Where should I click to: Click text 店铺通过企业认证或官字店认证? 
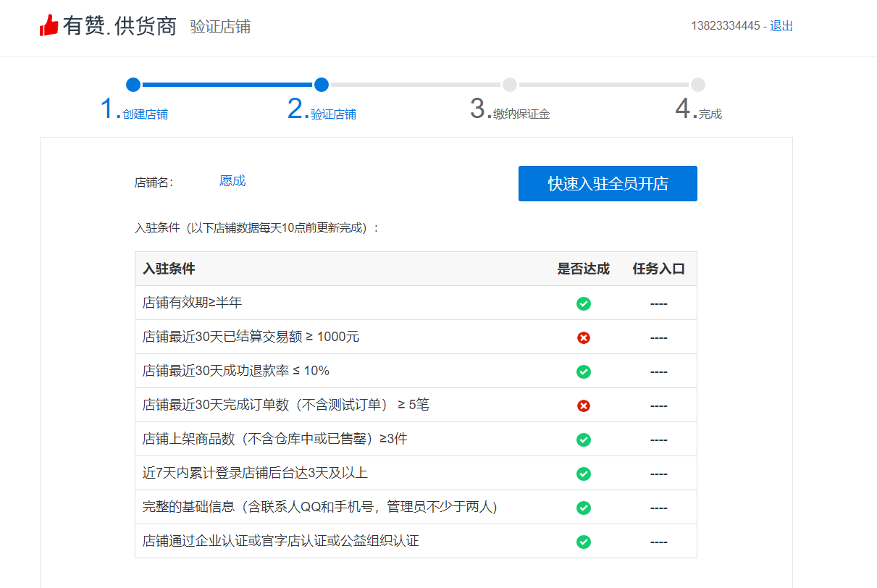(281, 541)
